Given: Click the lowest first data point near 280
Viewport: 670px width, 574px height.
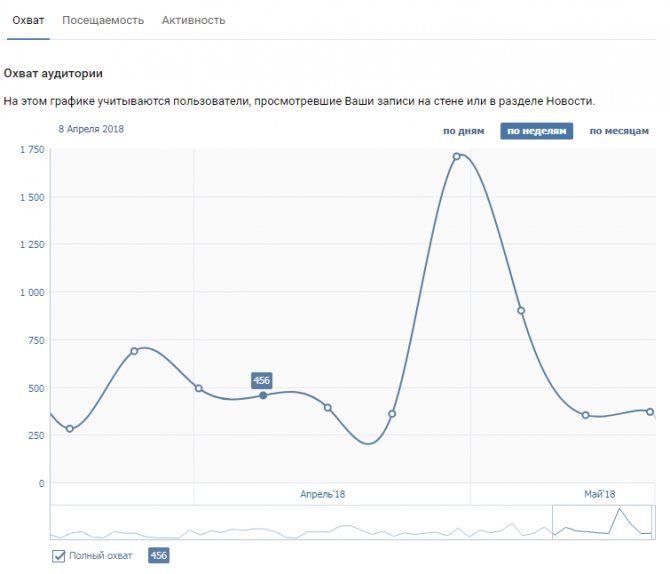Looking at the screenshot, I should point(70,429).
